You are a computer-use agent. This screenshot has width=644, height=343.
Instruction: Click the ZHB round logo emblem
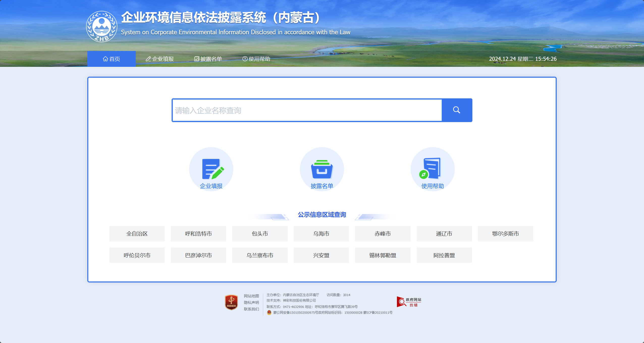click(102, 26)
